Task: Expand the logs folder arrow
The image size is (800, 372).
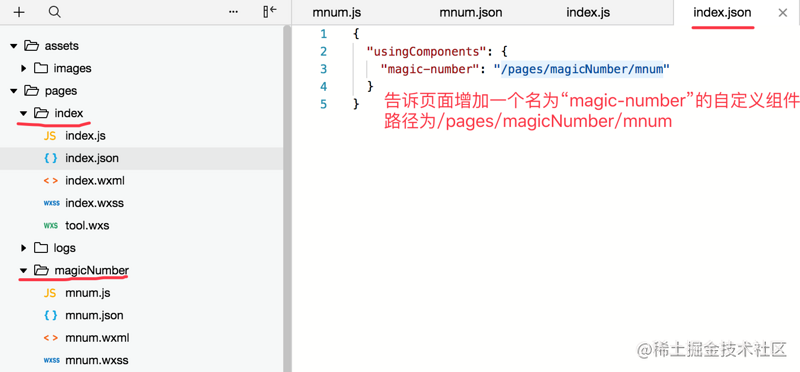Action: 23,248
